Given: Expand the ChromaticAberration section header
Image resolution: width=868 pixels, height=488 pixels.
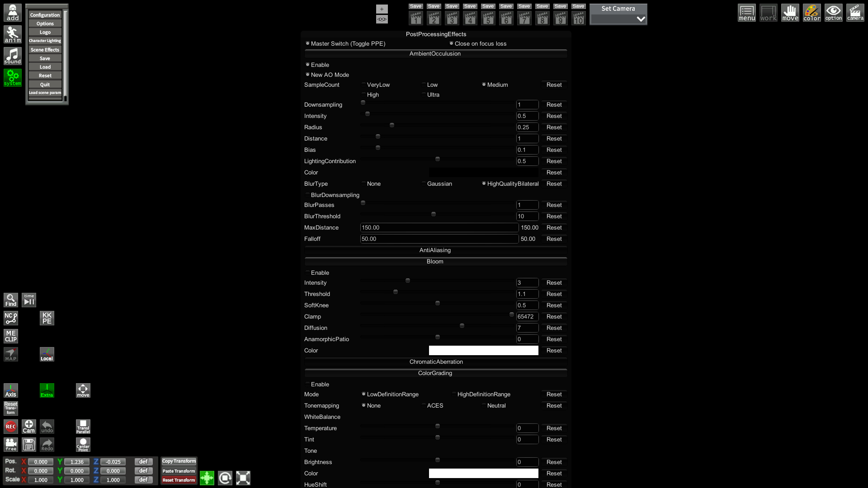Looking at the screenshot, I should click(x=436, y=361).
